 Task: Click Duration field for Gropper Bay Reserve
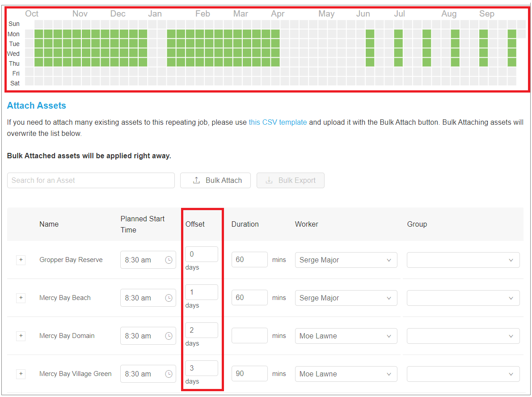(250, 260)
